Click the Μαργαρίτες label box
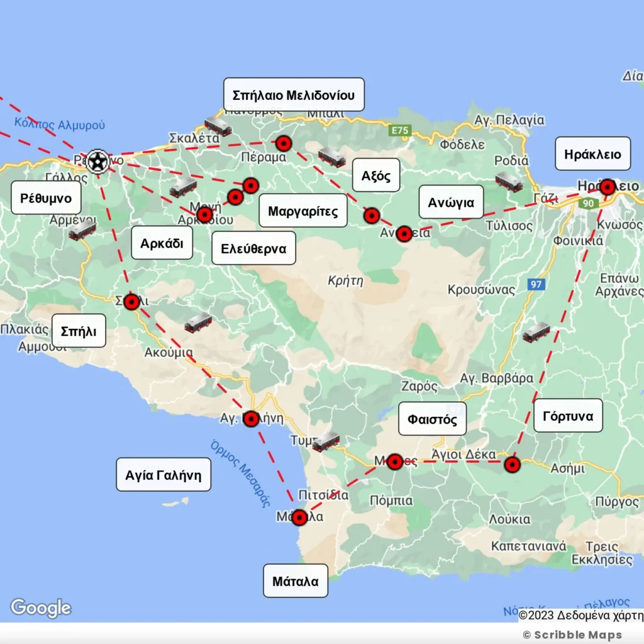The image size is (644, 644). click(303, 211)
